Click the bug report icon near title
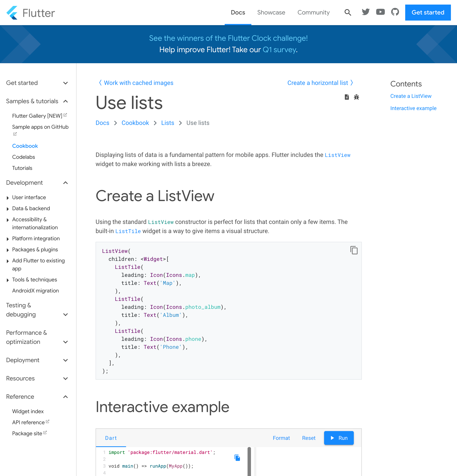Image resolution: width=457 pixels, height=476 pixels. point(357,97)
